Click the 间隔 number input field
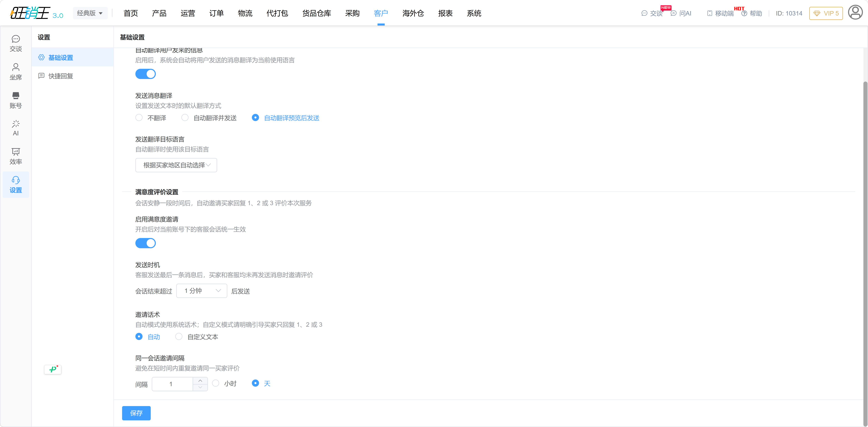This screenshot has height=427, width=868. (x=173, y=384)
